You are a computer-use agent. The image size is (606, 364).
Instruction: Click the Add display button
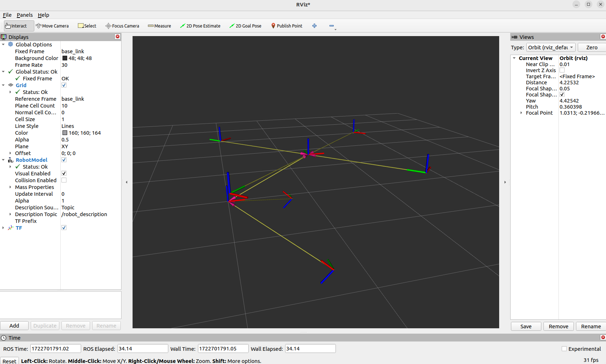pos(14,326)
